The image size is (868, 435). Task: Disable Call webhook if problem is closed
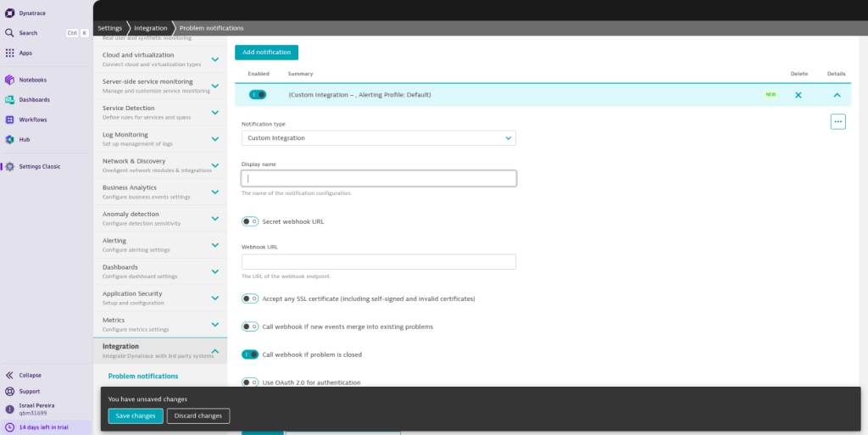click(250, 354)
